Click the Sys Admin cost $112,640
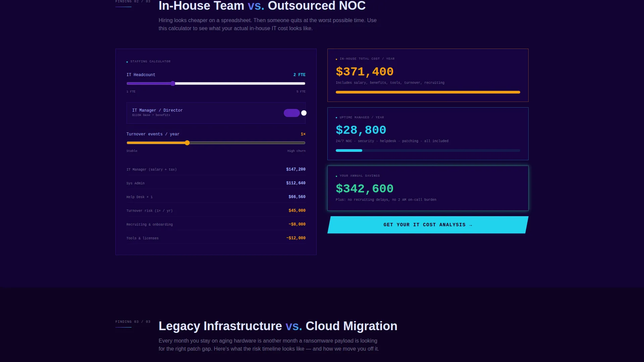This screenshot has height=362, width=644. point(296,183)
